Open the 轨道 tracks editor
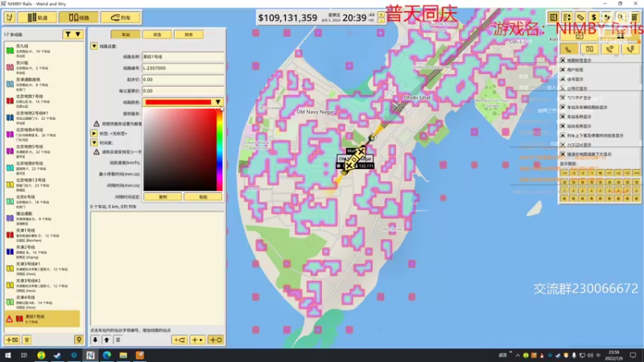 point(37,17)
